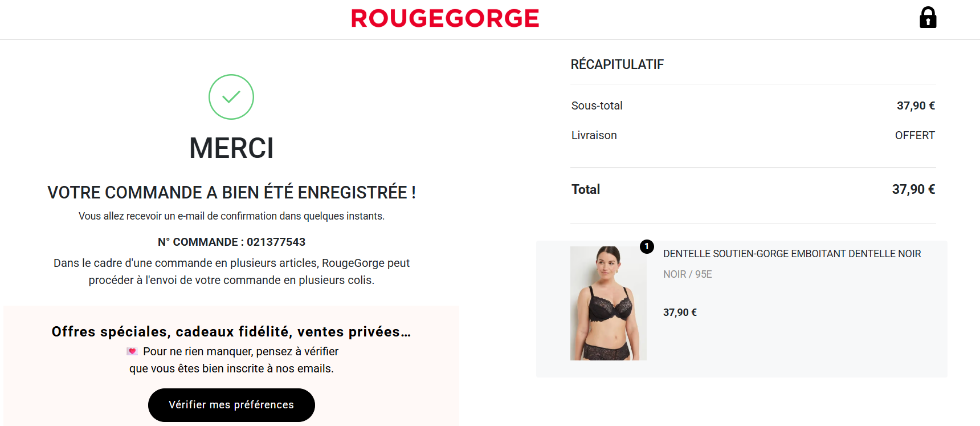Open product title Dentelle soutien-gorge emboitant
980x426 pixels.
pyautogui.click(x=792, y=254)
